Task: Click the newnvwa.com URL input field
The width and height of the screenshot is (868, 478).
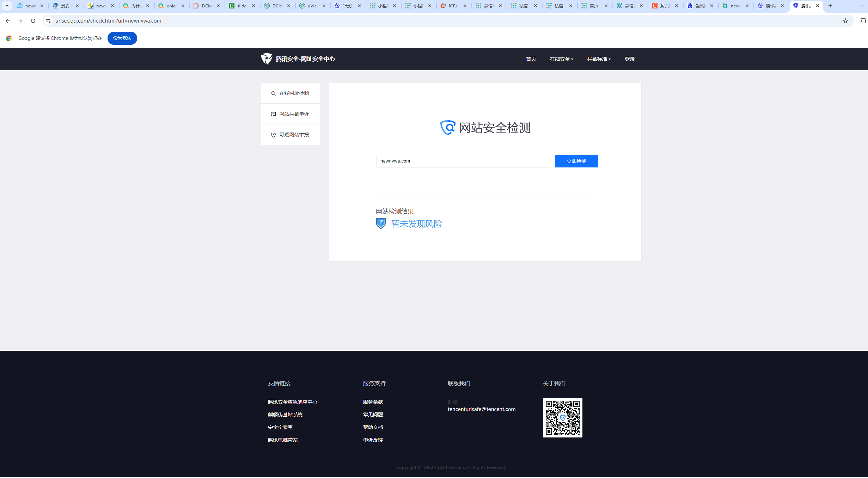Action: [463, 161]
